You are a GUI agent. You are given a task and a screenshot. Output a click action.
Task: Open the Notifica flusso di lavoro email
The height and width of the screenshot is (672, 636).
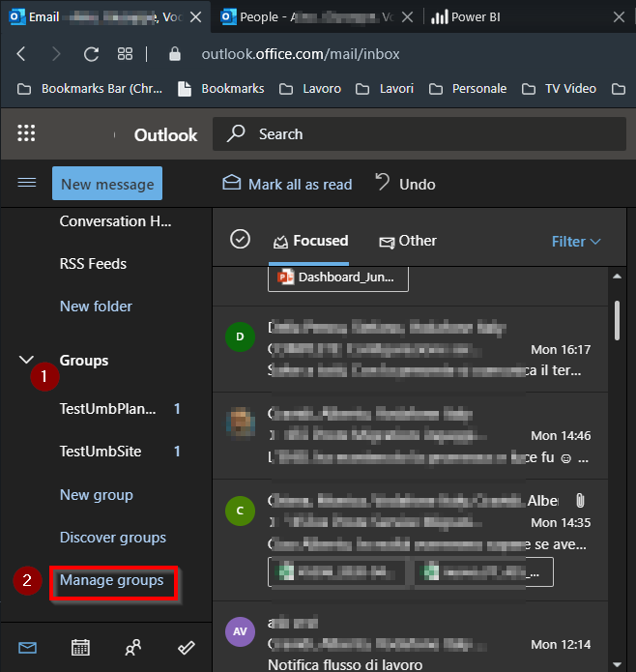click(410, 636)
